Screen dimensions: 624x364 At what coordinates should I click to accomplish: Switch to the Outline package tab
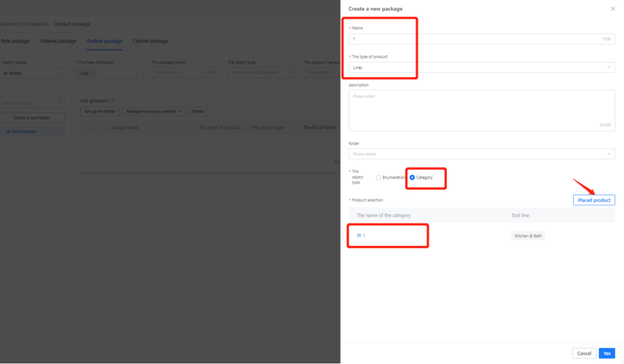point(104,41)
